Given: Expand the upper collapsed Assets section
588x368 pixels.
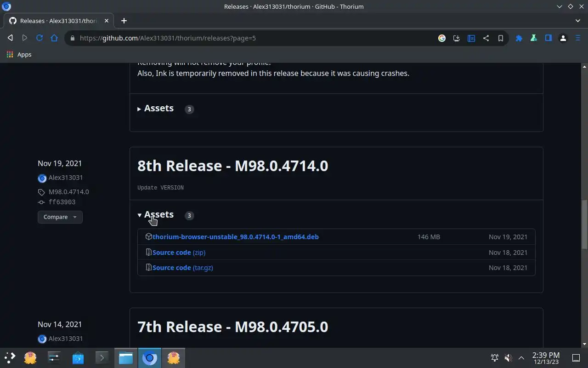Looking at the screenshot, I should [156, 109].
